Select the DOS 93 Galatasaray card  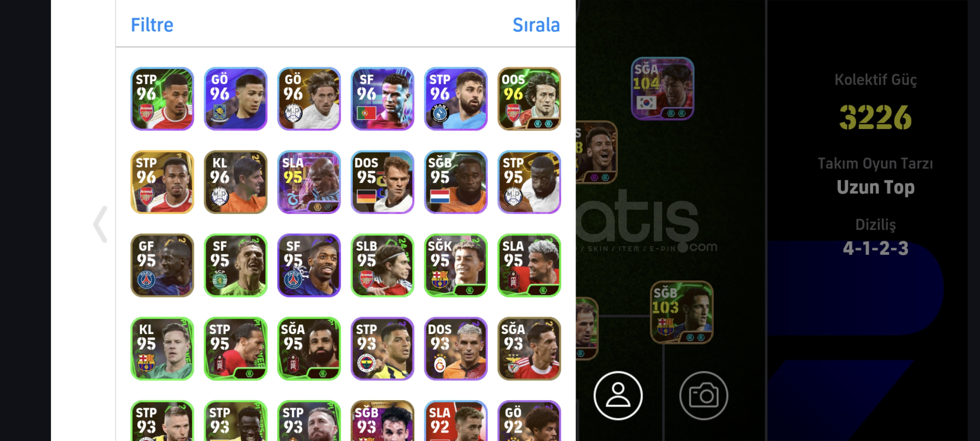[x=456, y=349]
